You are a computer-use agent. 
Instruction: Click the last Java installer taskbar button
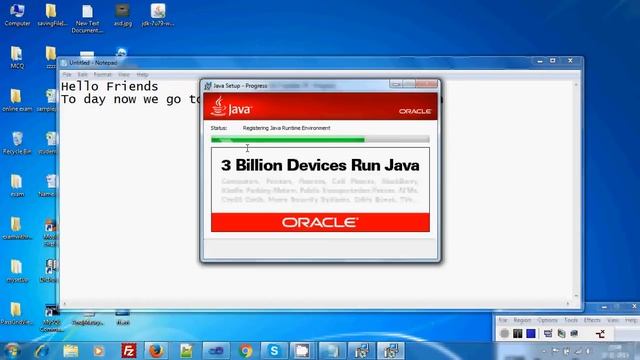(x=391, y=351)
